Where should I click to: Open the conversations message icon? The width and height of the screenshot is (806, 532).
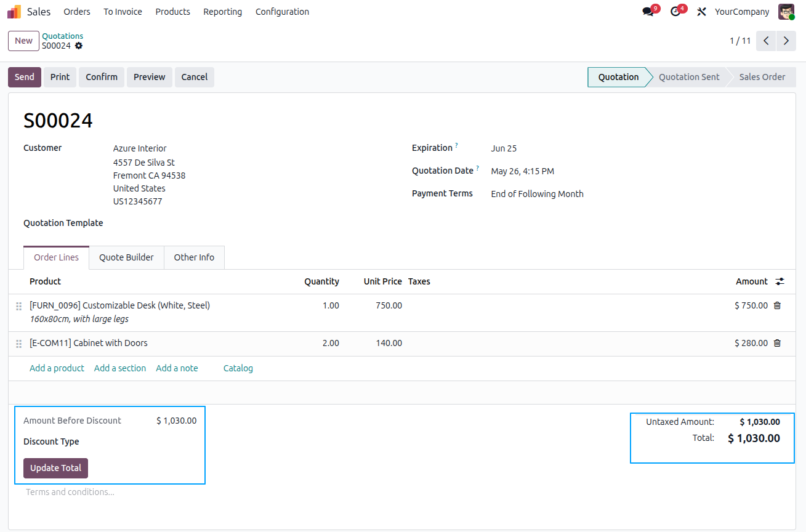[x=648, y=12]
